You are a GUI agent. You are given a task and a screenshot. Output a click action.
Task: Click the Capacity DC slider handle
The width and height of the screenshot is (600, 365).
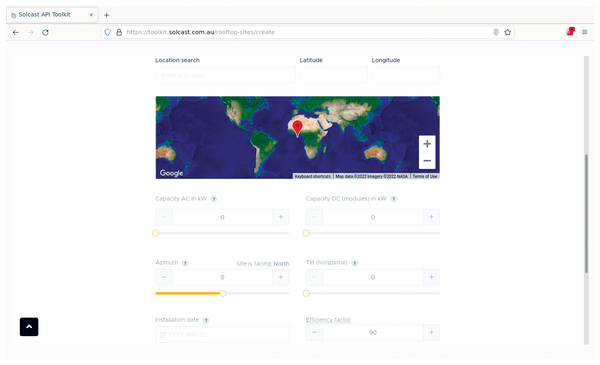tap(306, 233)
